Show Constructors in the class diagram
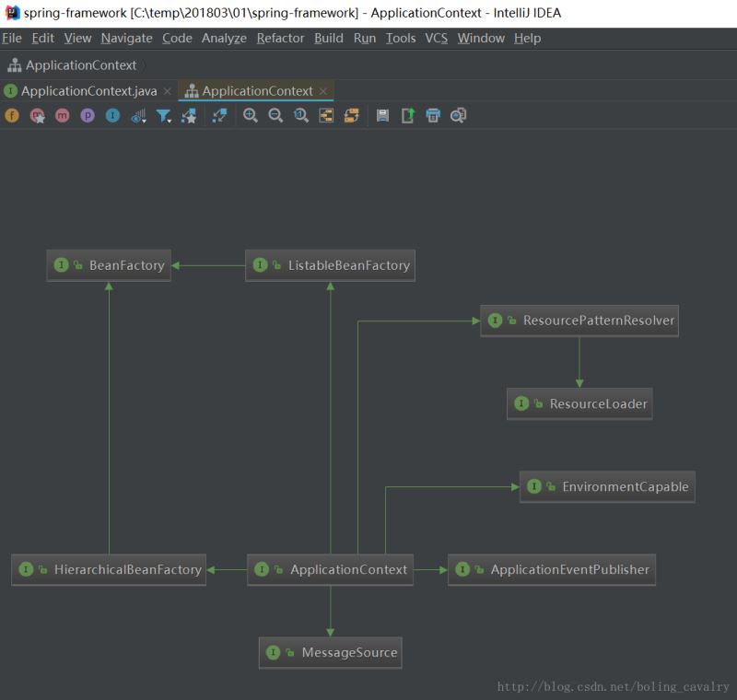737x700 pixels. tap(38, 116)
